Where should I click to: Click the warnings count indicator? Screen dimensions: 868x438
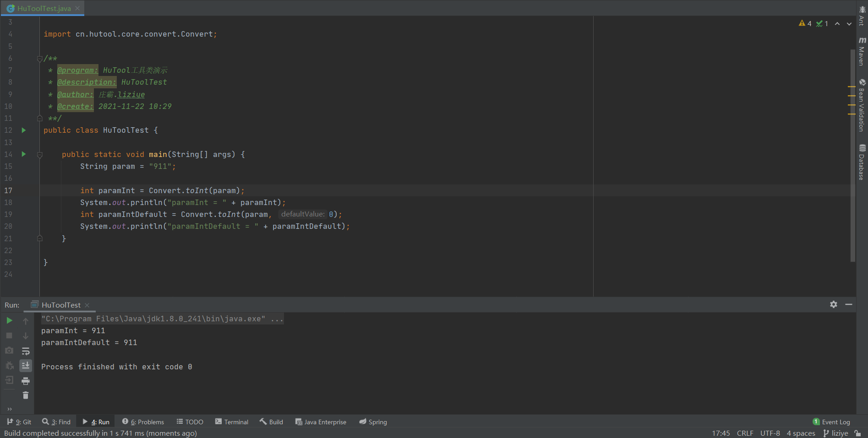[805, 23]
